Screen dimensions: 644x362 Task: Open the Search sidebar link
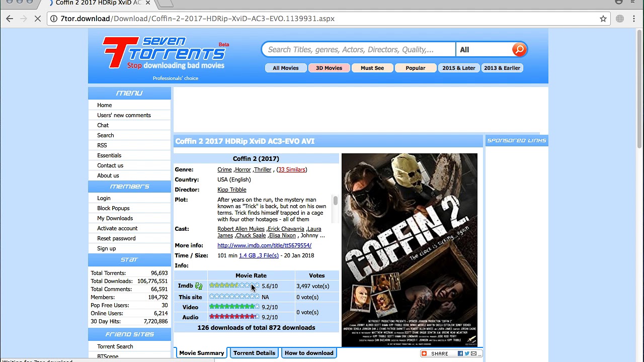coord(105,135)
